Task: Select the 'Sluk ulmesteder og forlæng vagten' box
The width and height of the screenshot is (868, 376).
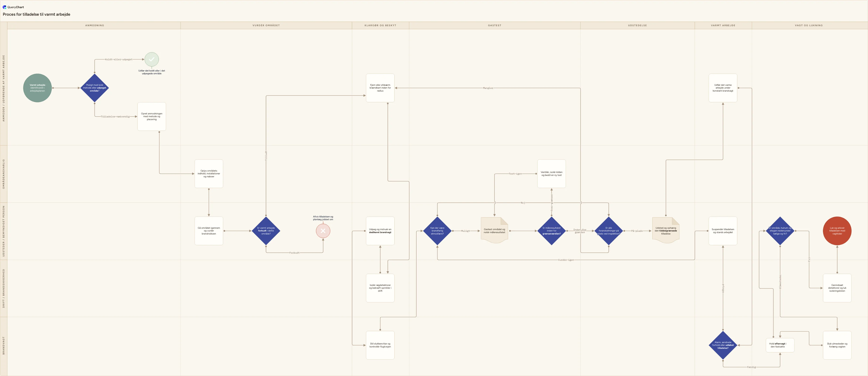Action: point(837,345)
